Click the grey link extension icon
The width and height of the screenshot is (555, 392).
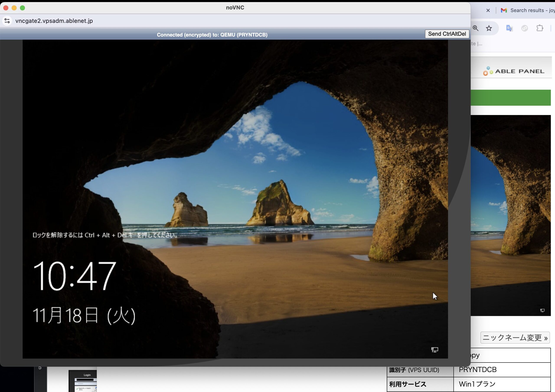[x=524, y=28]
